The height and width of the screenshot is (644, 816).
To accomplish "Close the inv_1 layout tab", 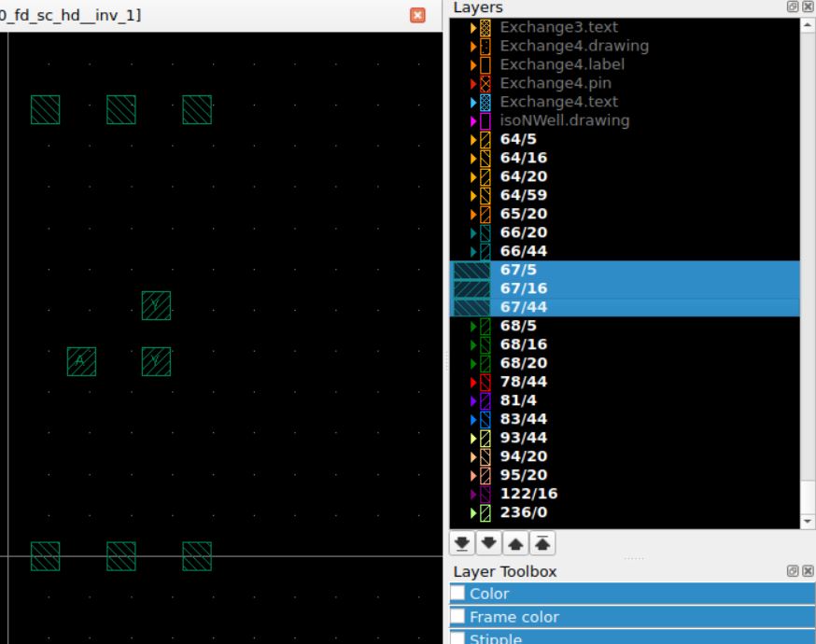I will click(x=418, y=15).
